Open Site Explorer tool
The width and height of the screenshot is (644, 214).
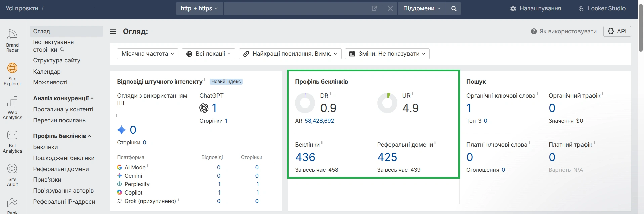point(12,74)
